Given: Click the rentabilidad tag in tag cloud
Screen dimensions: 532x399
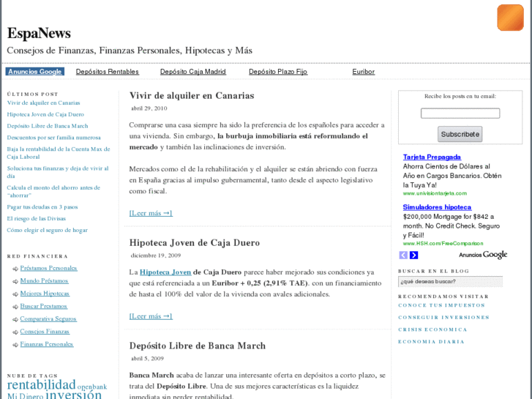Looking at the screenshot, I should click(41, 385).
